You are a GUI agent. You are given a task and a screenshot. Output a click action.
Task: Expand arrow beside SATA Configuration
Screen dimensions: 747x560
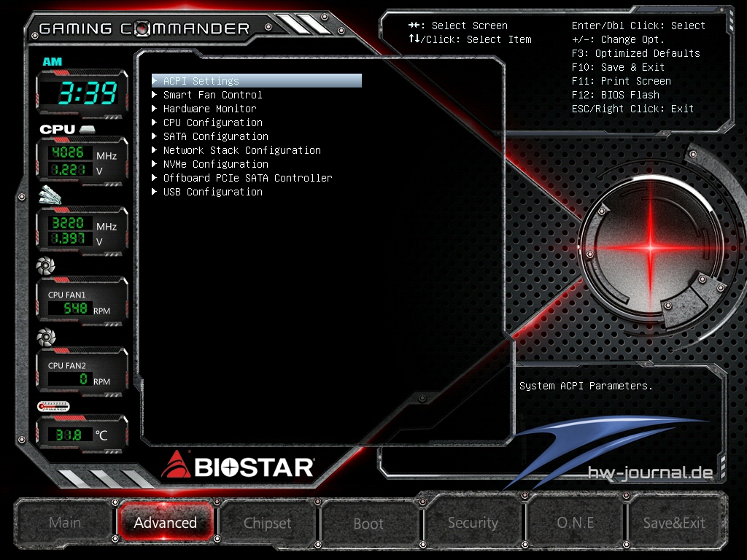click(155, 136)
